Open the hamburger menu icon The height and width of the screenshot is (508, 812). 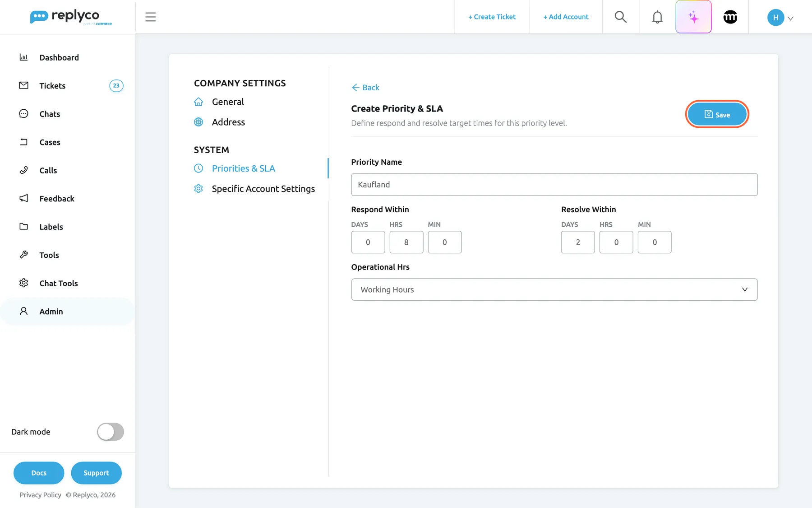coord(150,17)
